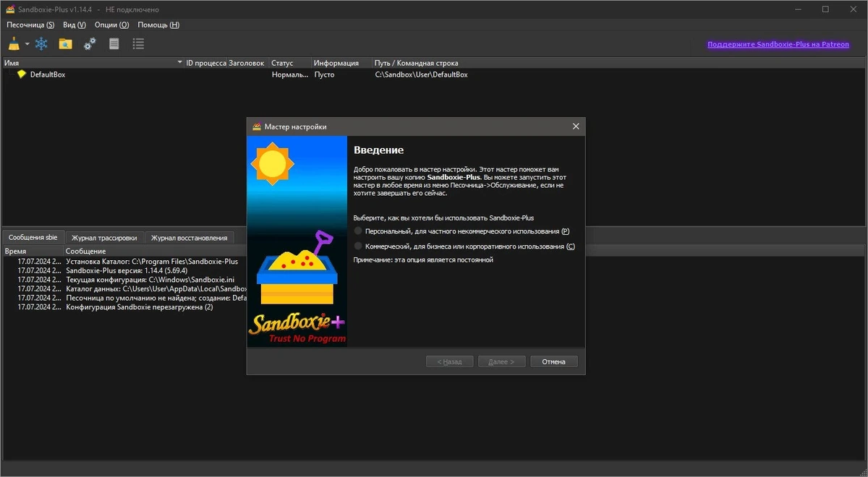
Task: Sort by the ID процесса column header
Action: [x=208, y=63]
